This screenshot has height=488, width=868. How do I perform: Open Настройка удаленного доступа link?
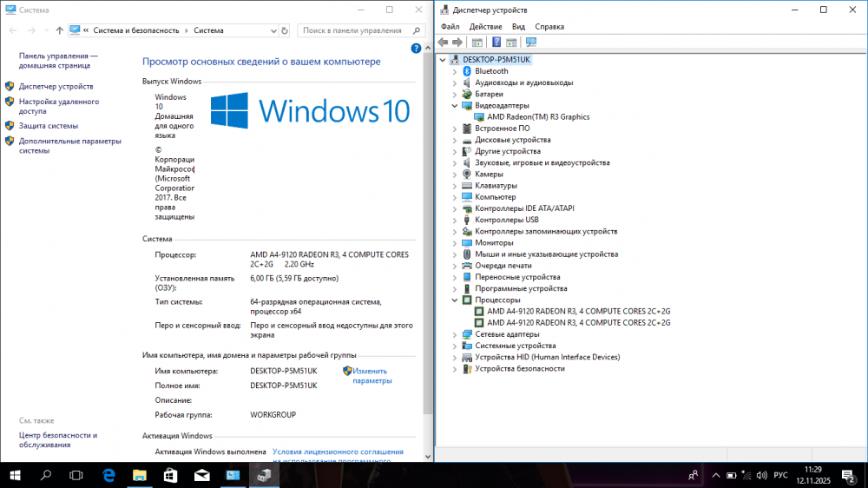point(59,106)
